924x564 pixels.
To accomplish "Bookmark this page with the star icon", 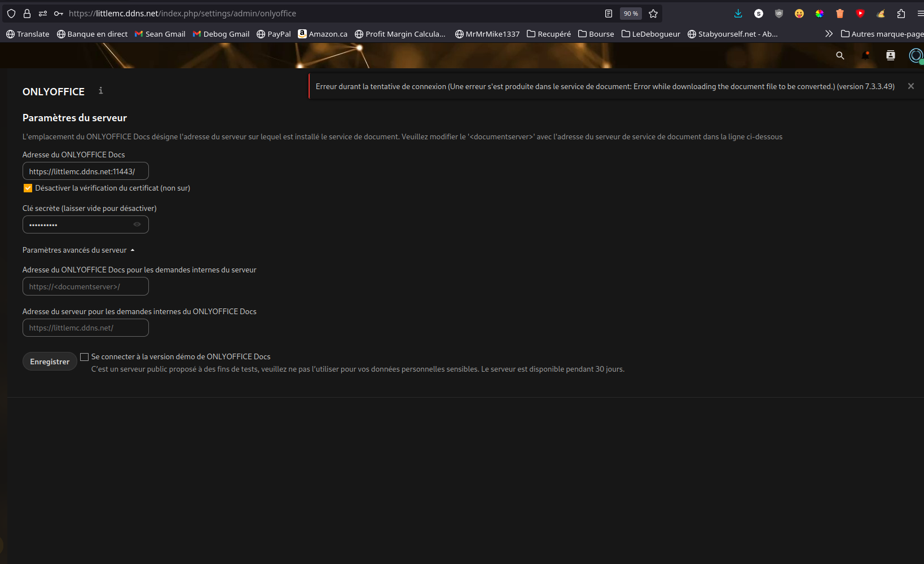I will pos(653,14).
